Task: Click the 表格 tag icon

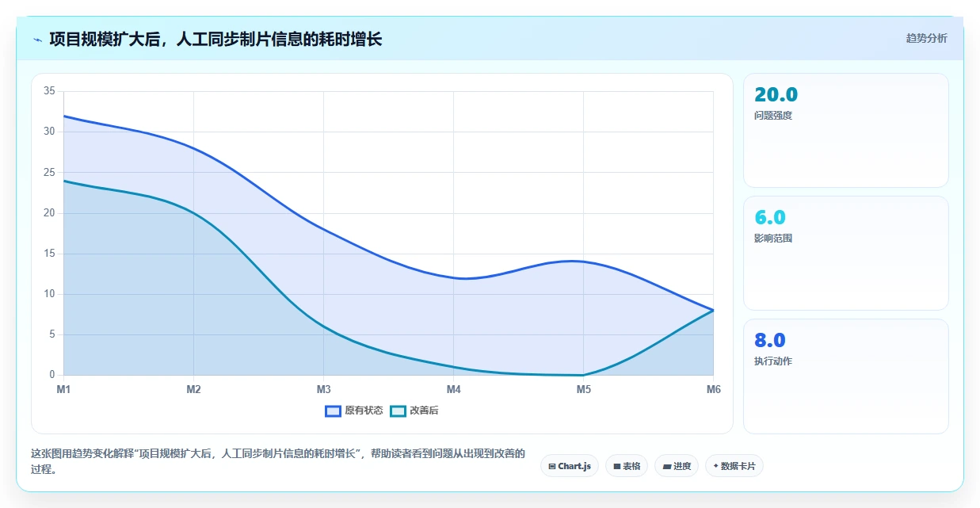Action: click(616, 467)
